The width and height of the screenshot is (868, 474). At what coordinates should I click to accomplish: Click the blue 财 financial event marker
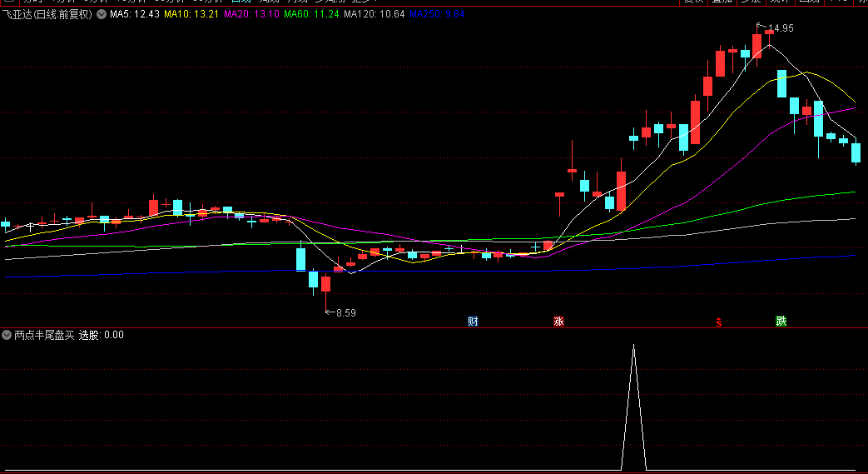point(473,321)
